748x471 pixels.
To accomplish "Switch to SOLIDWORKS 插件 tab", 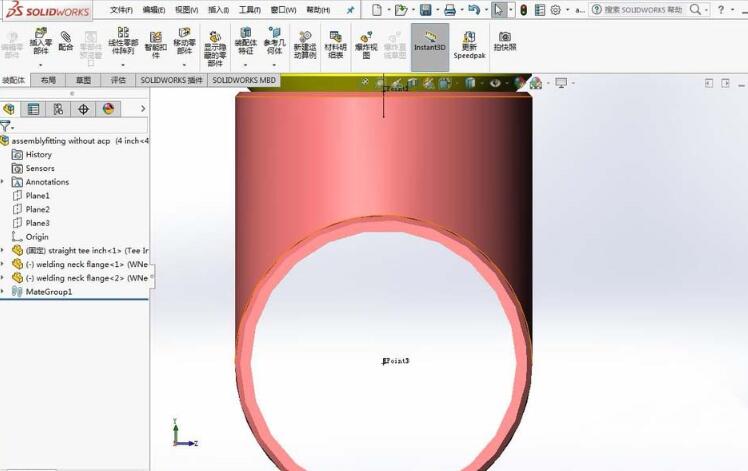I will tap(172, 80).
